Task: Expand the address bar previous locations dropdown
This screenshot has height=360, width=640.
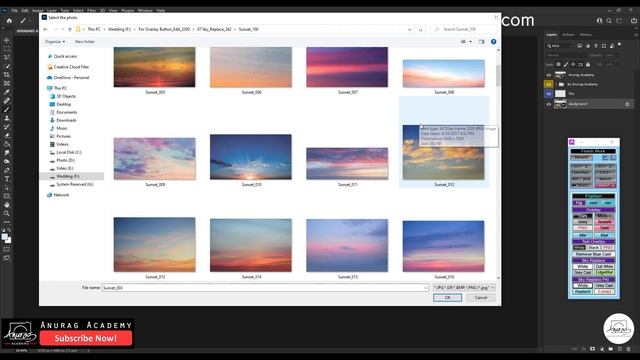Action: click(x=409, y=29)
